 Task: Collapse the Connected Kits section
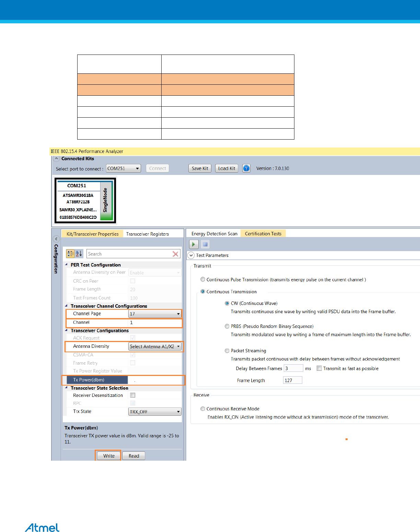click(56, 158)
